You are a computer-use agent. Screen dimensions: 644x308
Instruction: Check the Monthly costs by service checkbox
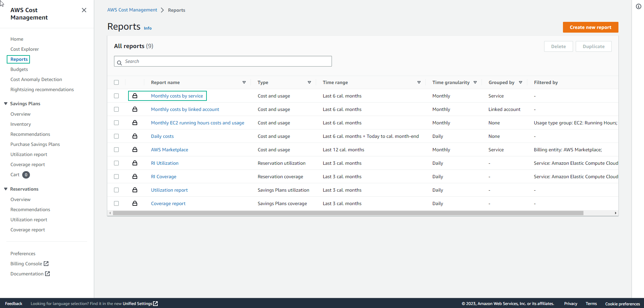(116, 96)
